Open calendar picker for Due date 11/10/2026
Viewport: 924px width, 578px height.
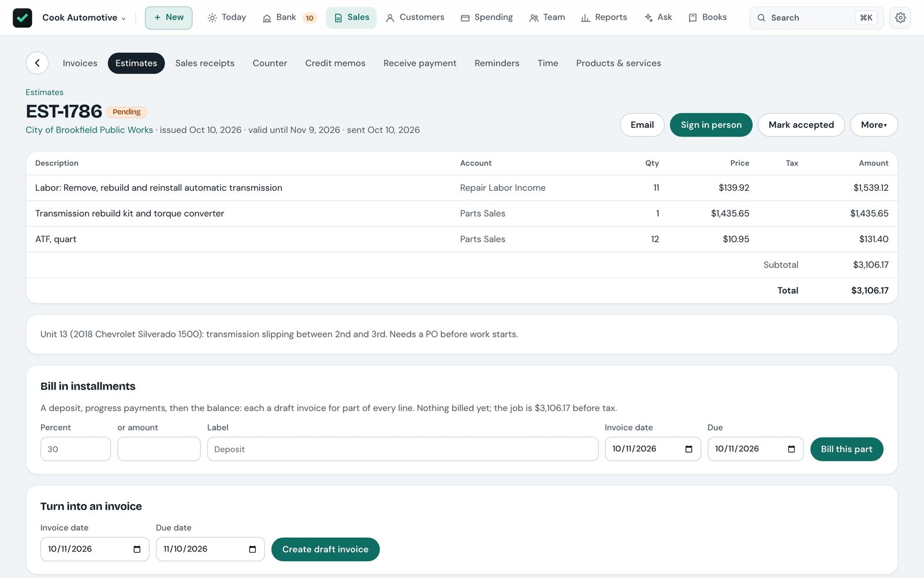[x=252, y=549]
